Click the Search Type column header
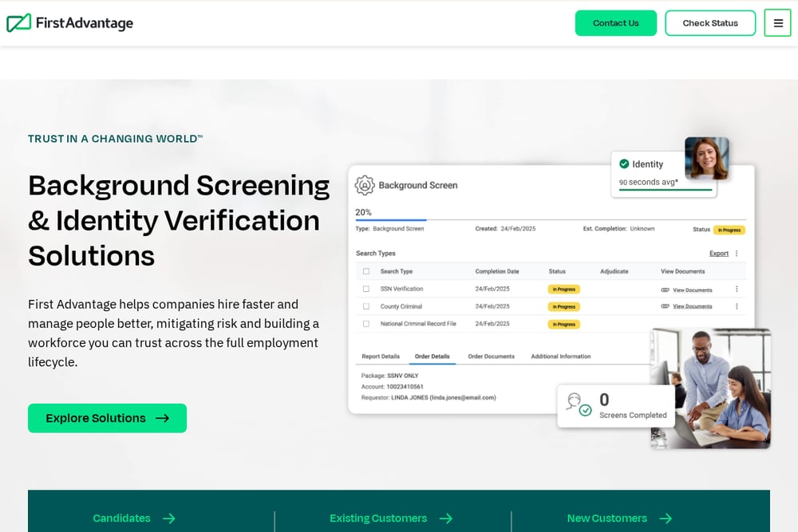 (x=397, y=271)
